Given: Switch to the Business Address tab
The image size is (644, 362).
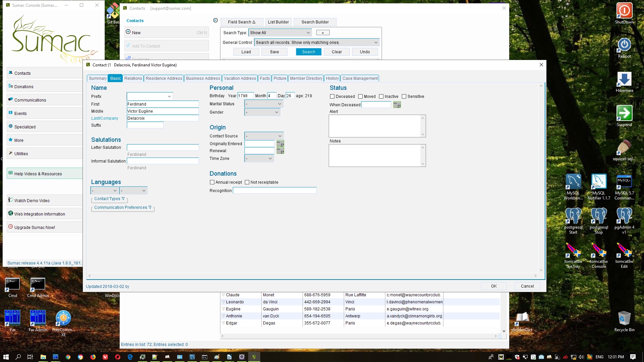Looking at the screenshot, I should click(x=203, y=78).
